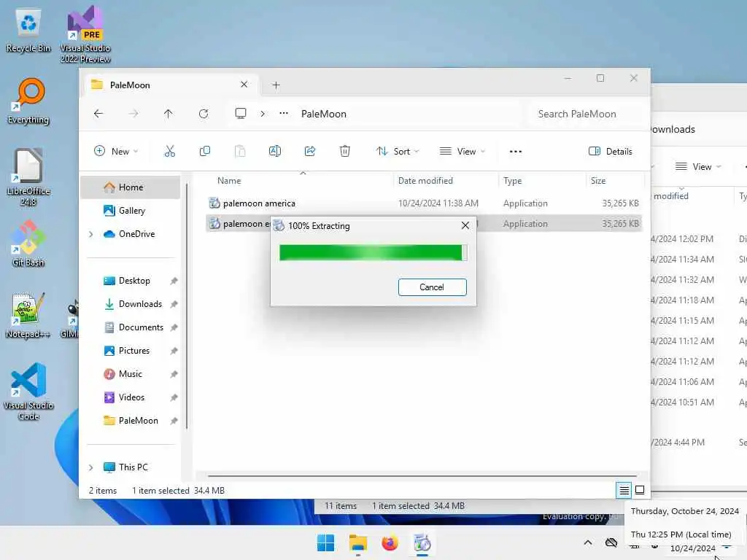Click the green extraction progress bar

(x=373, y=252)
